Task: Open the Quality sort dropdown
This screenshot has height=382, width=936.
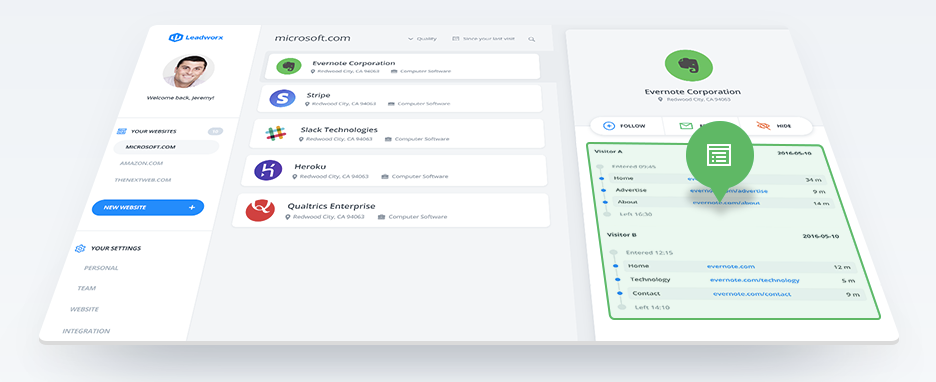Action: (x=422, y=39)
